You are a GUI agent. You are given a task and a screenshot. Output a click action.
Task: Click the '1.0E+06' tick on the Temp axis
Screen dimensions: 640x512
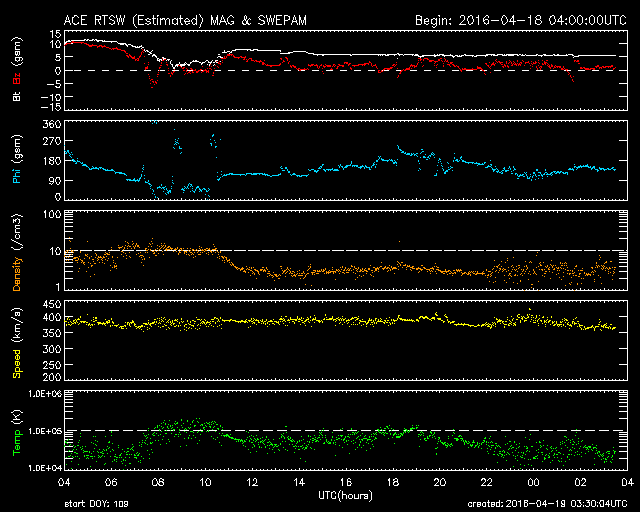click(x=45, y=394)
